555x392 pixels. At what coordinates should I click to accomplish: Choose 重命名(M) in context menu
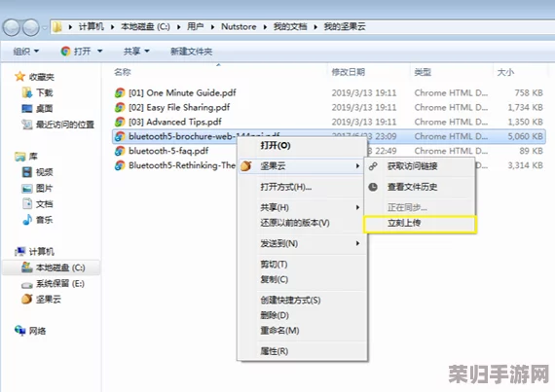tap(302, 331)
